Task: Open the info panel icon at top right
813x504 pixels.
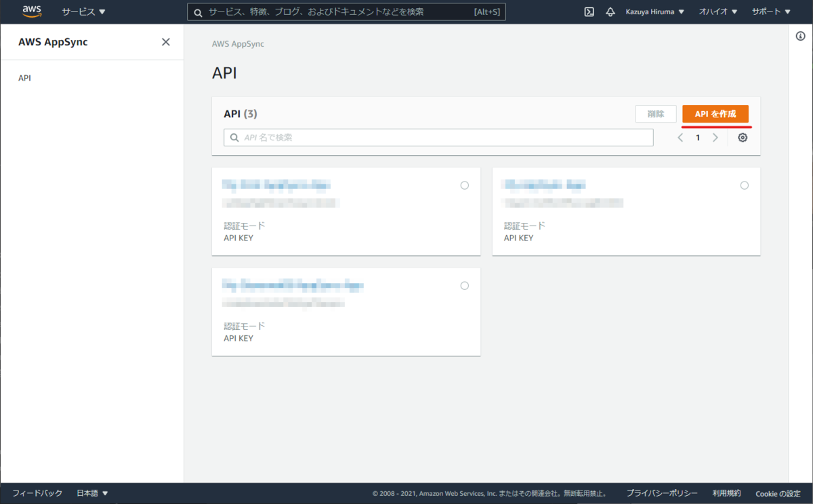Action: (x=800, y=37)
